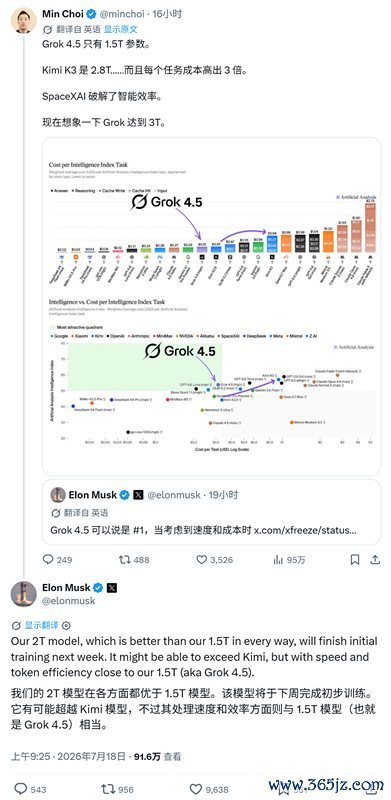The image size is (391, 800).
Task: Open Elon Musk's main tweet avatar
Action: click(x=23, y=594)
